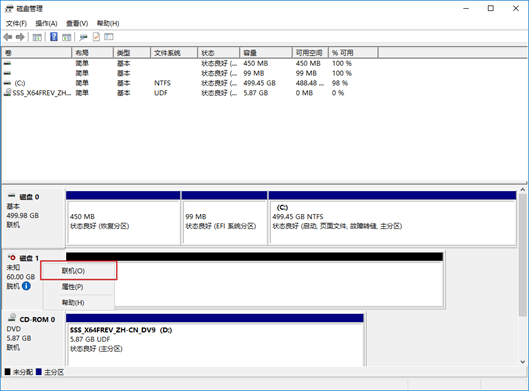Open the 查看(V) menu

pyautogui.click(x=77, y=23)
